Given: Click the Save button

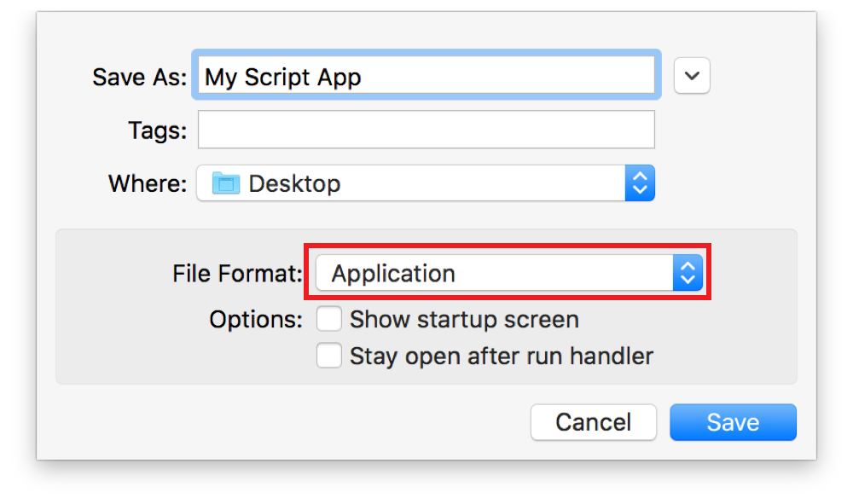Looking at the screenshot, I should point(733,422).
